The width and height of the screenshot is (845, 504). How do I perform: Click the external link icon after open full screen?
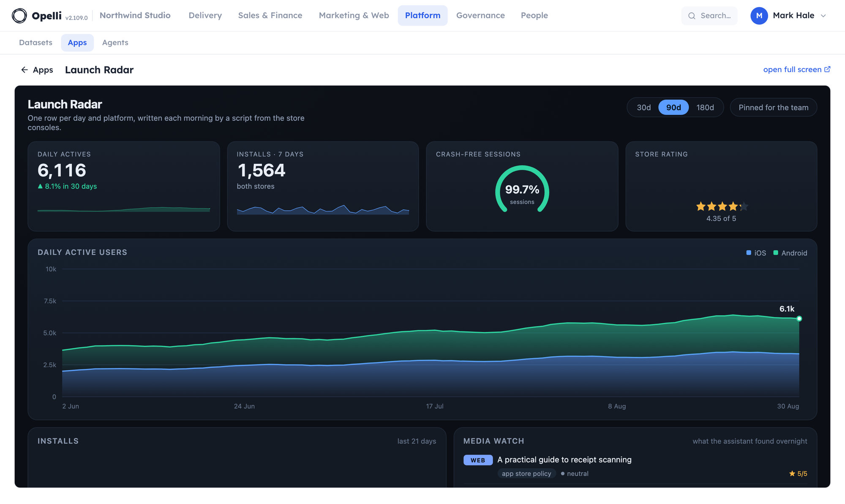pos(827,69)
